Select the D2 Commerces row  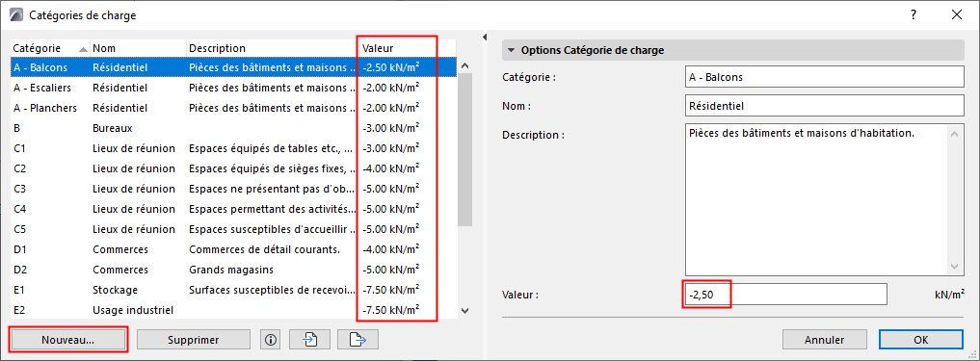[234, 270]
